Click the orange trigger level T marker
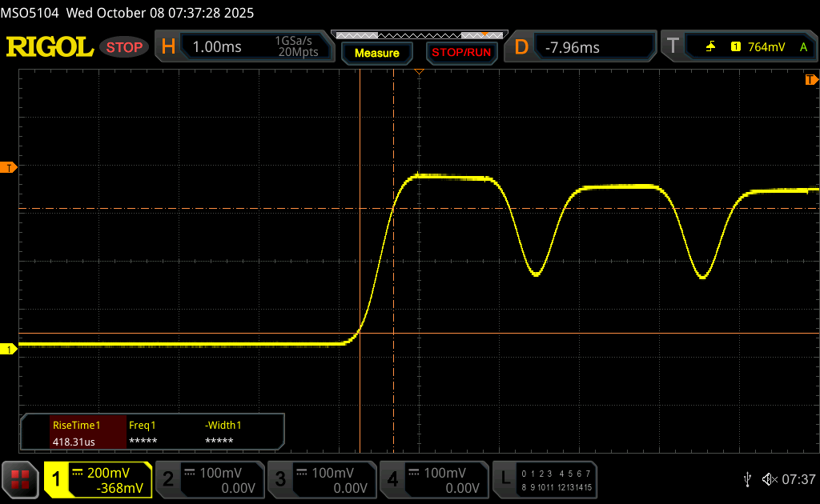 tap(10, 167)
